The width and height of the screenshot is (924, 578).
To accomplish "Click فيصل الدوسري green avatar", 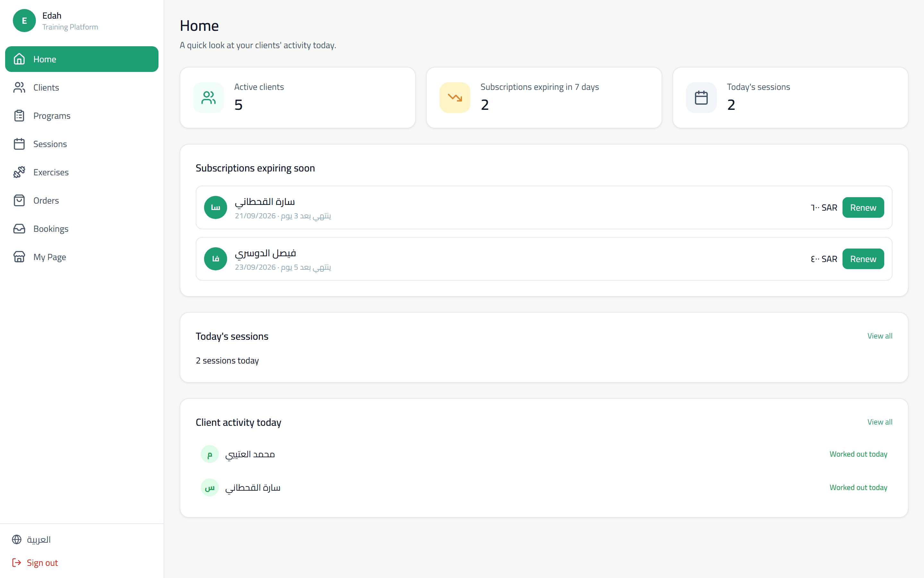I will pyautogui.click(x=216, y=259).
